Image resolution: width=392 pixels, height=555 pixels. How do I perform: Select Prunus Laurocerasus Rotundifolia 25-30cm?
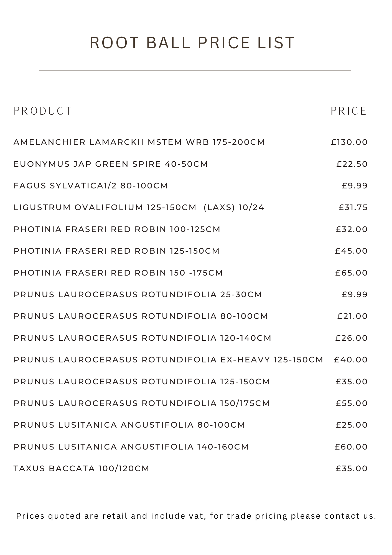click(138, 294)
